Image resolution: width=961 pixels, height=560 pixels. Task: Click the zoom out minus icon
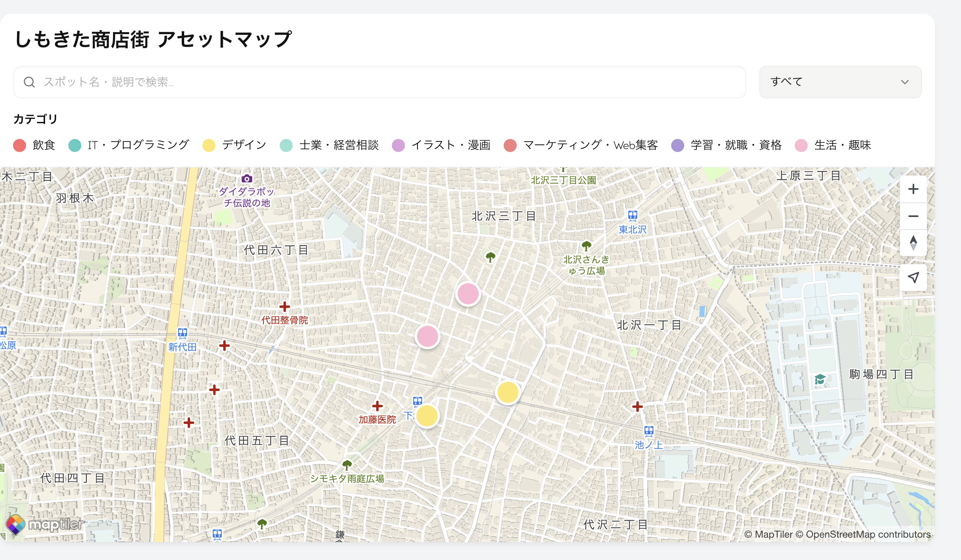click(913, 216)
